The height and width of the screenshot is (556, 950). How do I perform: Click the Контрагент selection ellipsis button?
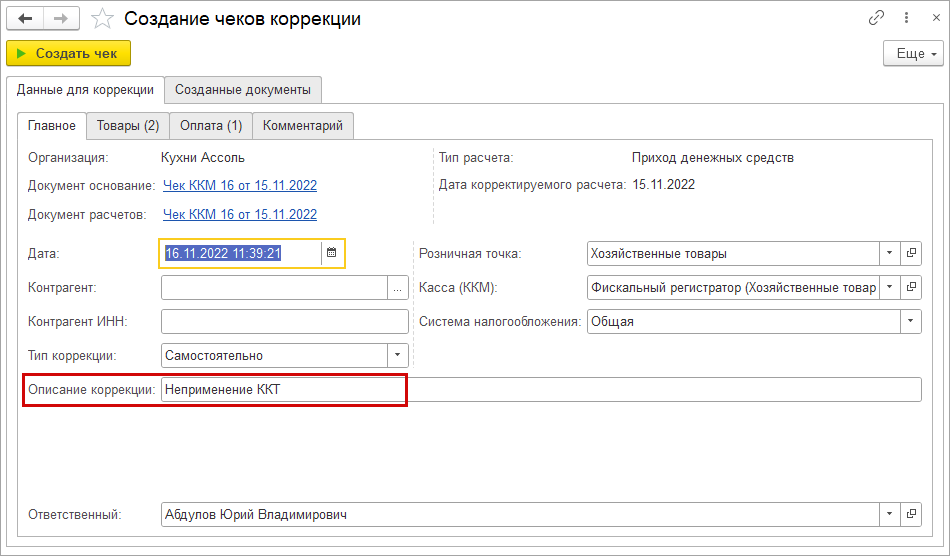(398, 288)
